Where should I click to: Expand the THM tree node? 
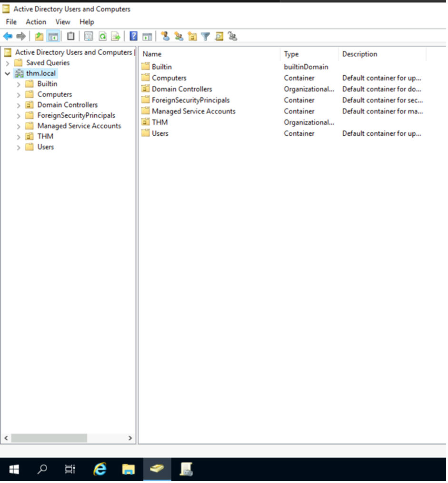[x=19, y=137]
